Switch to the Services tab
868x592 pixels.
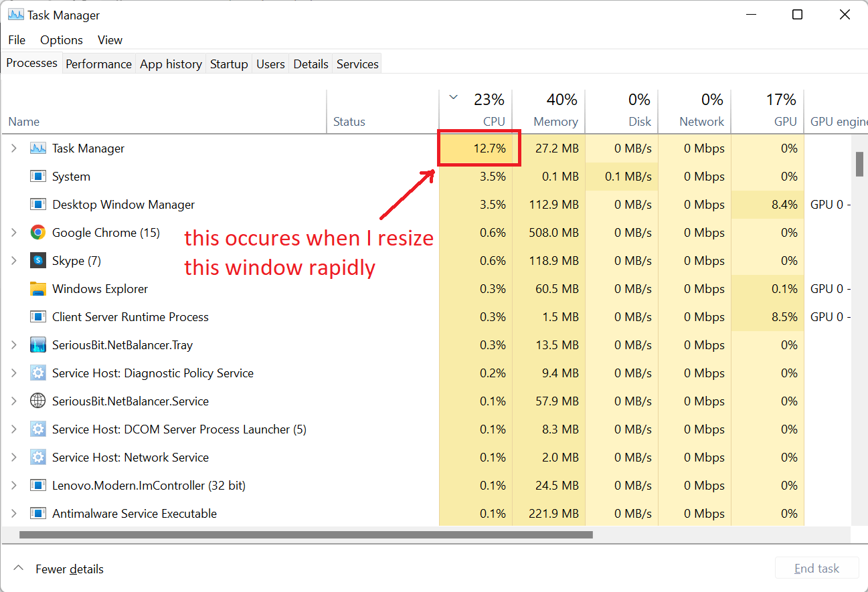click(x=357, y=64)
